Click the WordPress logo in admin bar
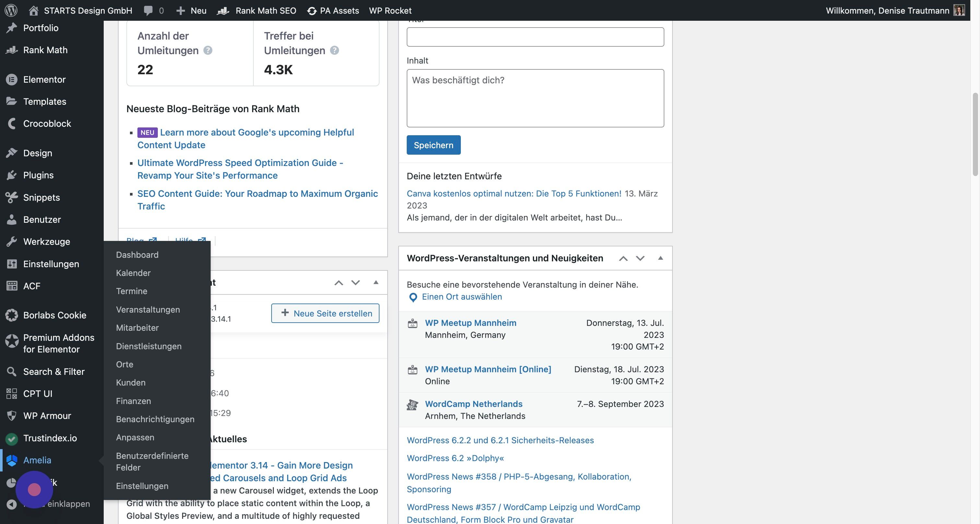This screenshot has width=980, height=524. 11,10
